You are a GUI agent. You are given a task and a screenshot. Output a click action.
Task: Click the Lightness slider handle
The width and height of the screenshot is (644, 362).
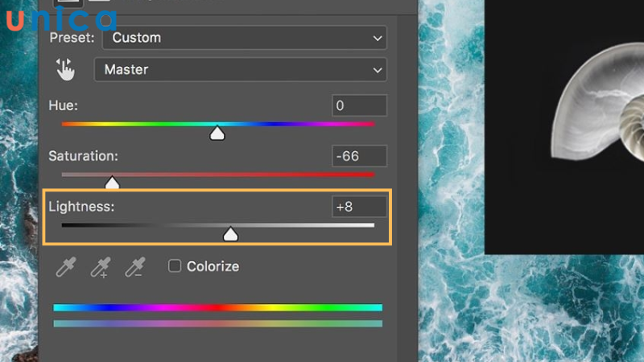(230, 234)
